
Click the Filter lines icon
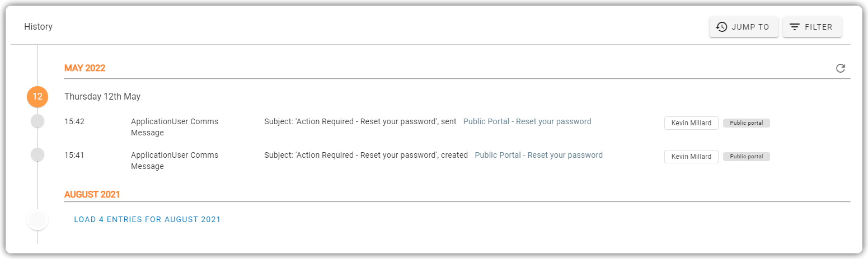tap(795, 27)
